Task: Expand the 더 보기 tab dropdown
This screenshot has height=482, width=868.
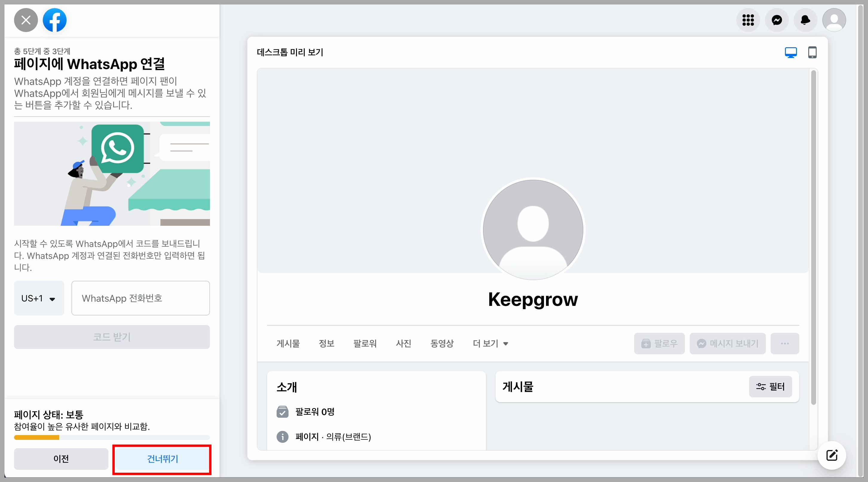Action: [490, 343]
